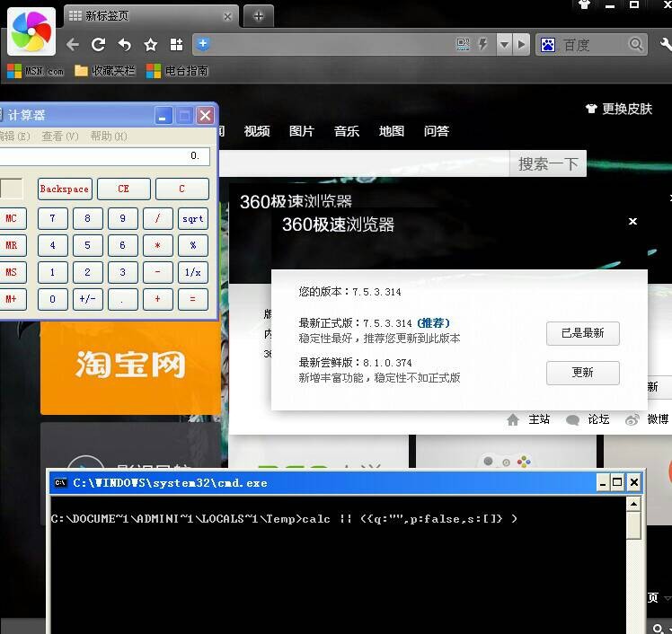This screenshot has height=634, width=672.
Task: Click the C clear button in calculator
Action: 181,189
